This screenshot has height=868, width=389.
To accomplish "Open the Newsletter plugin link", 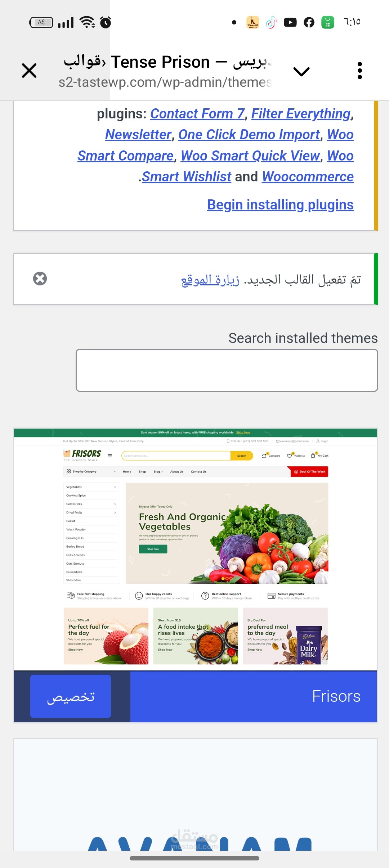I will pyautogui.click(x=138, y=135).
